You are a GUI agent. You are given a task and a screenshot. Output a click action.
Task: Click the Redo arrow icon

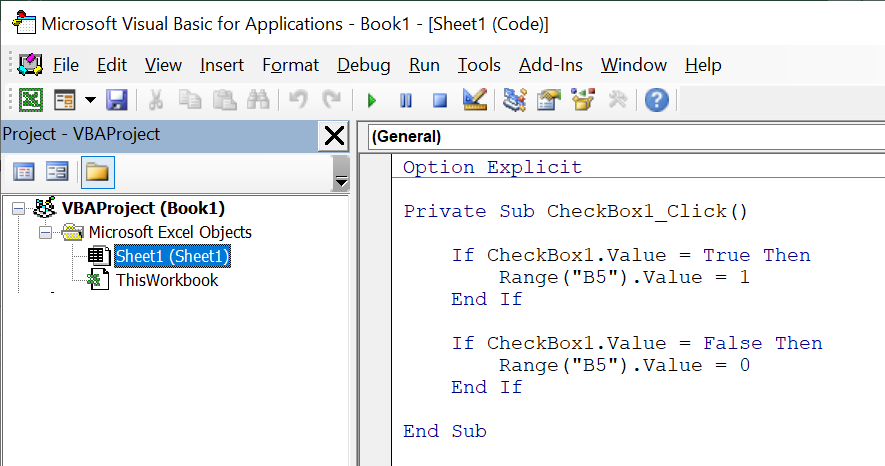point(331,100)
